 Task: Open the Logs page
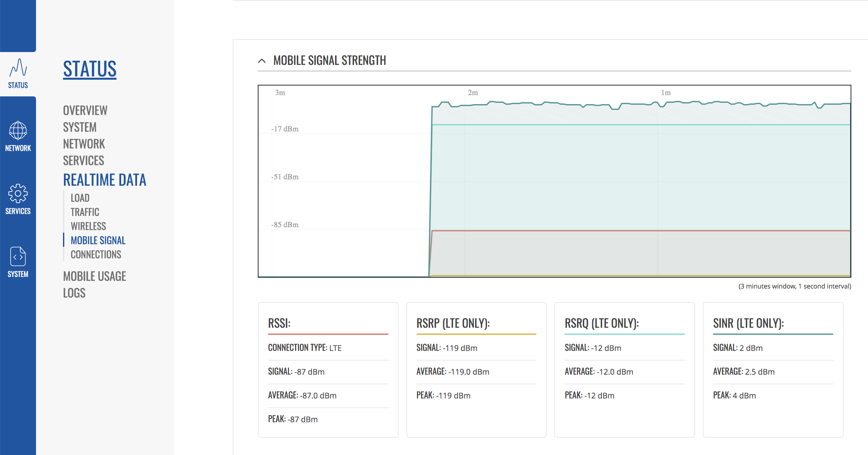74,293
